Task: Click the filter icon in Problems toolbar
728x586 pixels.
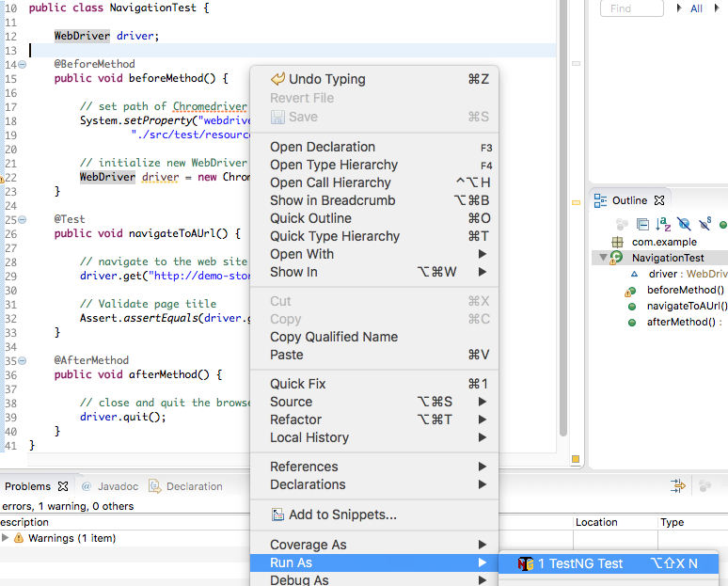Action: pyautogui.click(x=677, y=486)
